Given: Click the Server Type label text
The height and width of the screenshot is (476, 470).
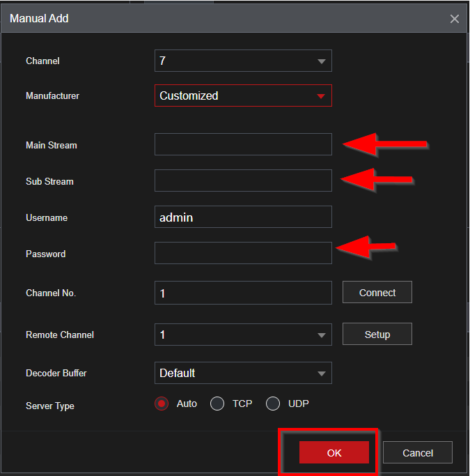Looking at the screenshot, I should (50, 406).
